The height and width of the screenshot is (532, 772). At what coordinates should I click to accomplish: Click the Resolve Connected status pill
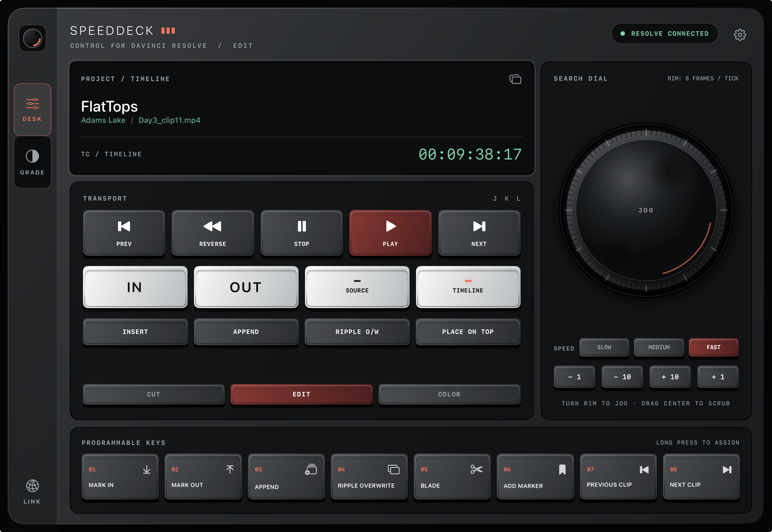665,34
